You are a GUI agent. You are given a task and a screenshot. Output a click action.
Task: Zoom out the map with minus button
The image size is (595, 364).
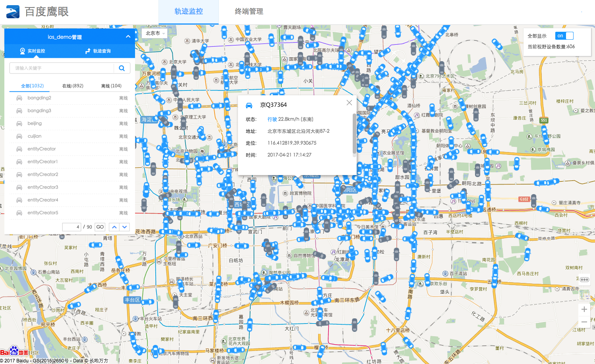coord(584,322)
